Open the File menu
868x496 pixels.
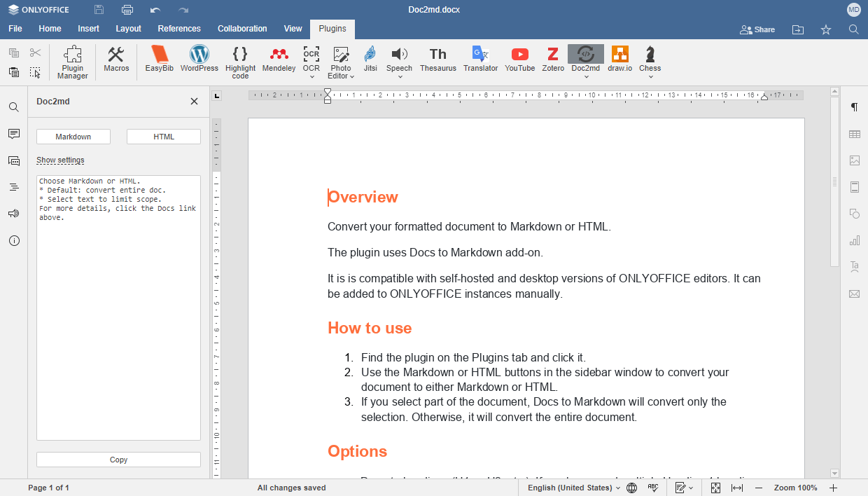tap(15, 29)
